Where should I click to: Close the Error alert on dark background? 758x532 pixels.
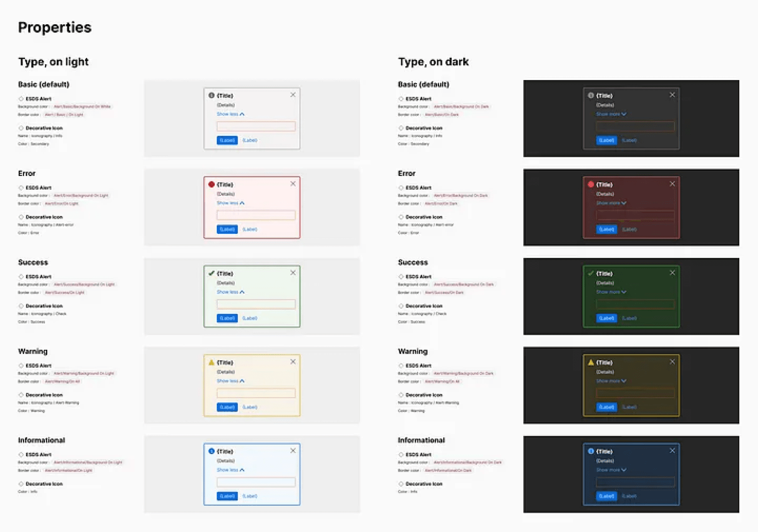point(672,184)
